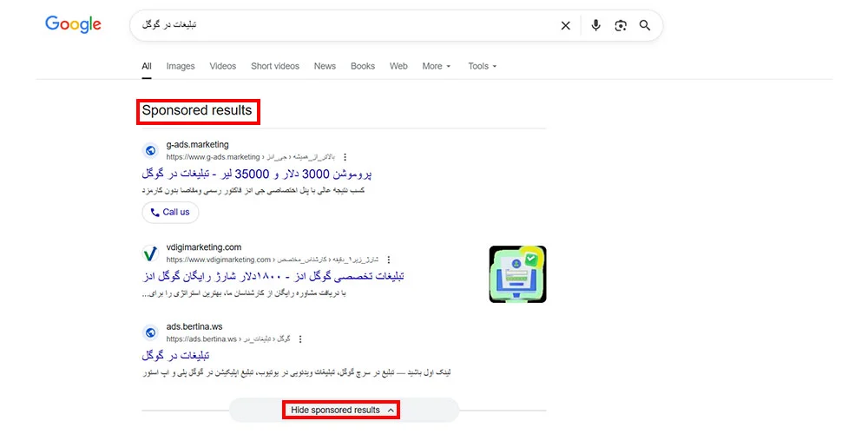Open the Books tab
The width and height of the screenshot is (868, 434).
(x=363, y=67)
